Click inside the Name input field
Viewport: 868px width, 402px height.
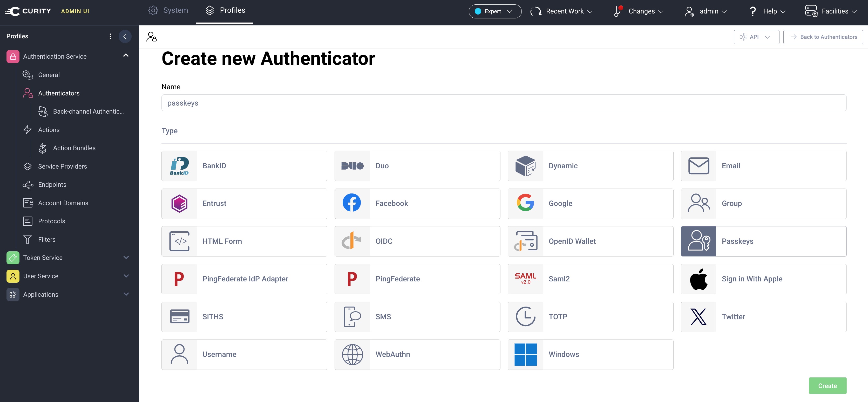coord(504,103)
